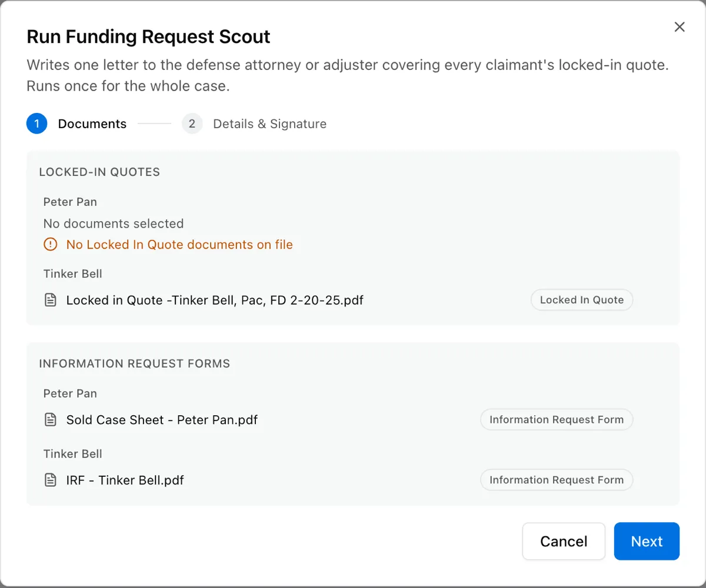Click Tinker Bell name under Information Request Forms
Screen dimensions: 706x588
click(72, 453)
